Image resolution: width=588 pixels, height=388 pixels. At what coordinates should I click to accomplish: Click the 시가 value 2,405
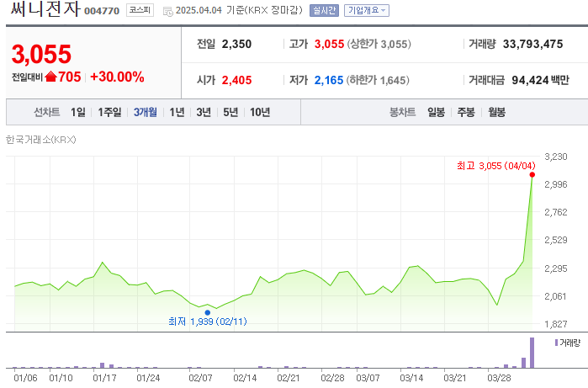pyautogui.click(x=236, y=80)
